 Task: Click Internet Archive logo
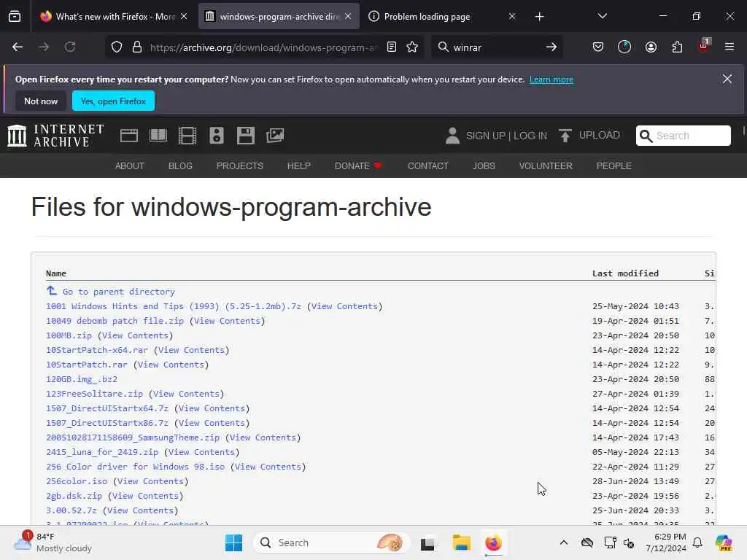[55, 136]
